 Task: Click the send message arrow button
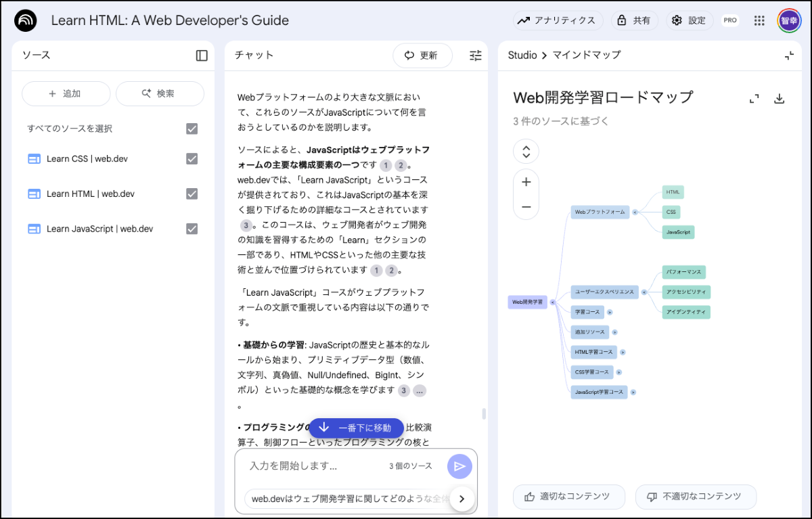click(459, 466)
